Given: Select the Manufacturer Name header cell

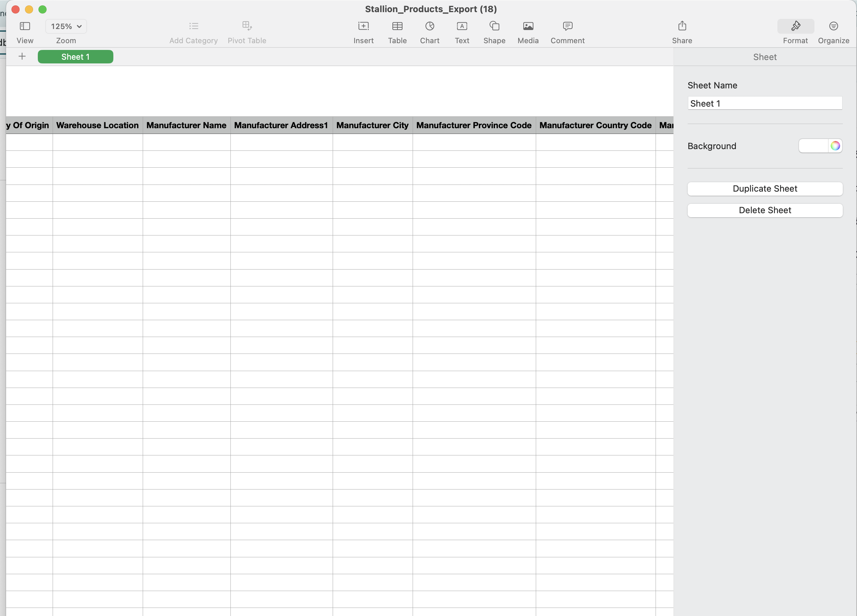Looking at the screenshot, I should [x=186, y=125].
